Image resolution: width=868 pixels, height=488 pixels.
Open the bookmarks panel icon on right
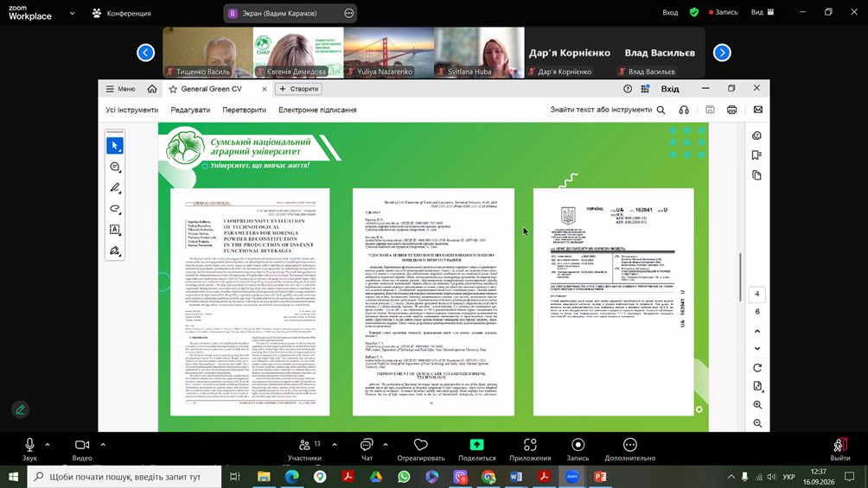click(756, 155)
